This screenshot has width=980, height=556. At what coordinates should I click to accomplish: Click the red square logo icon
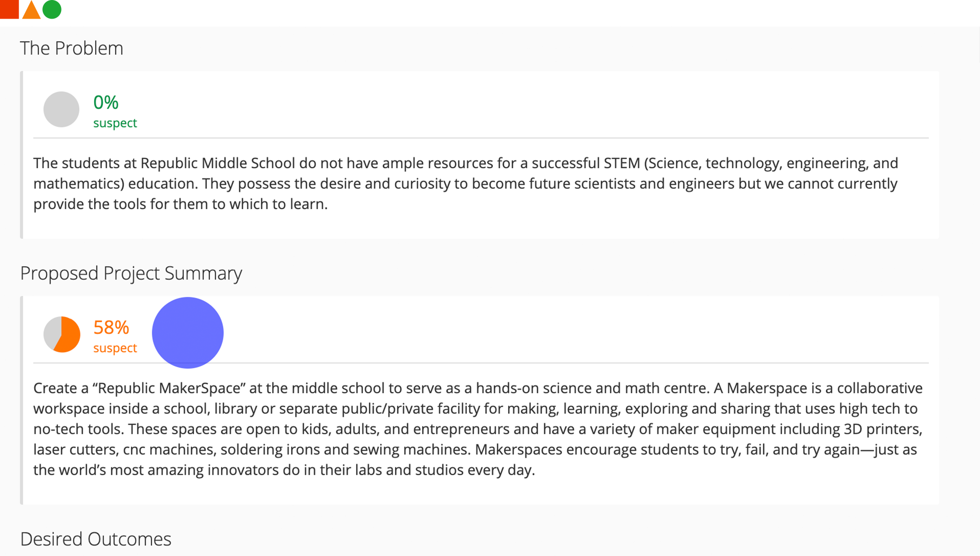(x=9, y=9)
